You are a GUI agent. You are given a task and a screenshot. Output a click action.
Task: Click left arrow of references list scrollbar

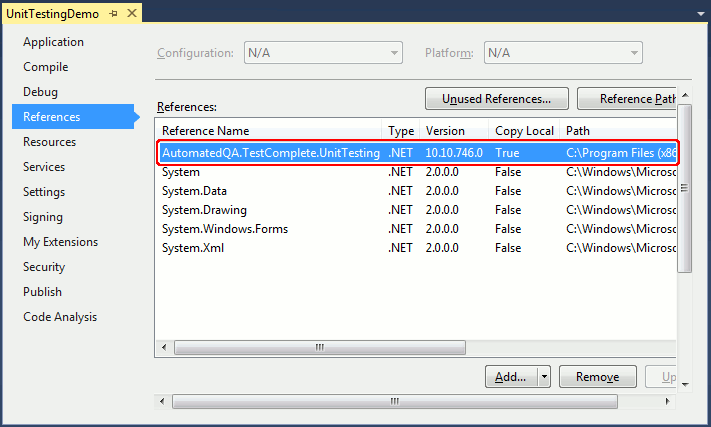click(x=164, y=348)
